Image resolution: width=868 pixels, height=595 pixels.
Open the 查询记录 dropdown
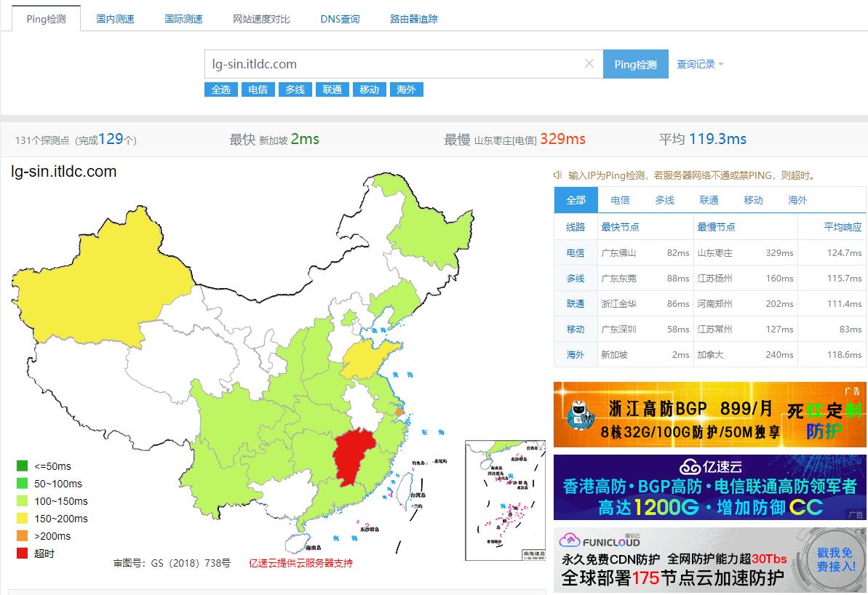(700, 64)
